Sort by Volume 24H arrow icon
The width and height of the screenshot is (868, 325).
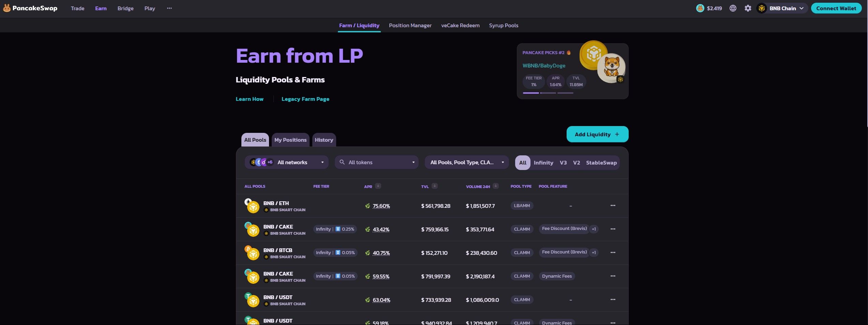(496, 186)
